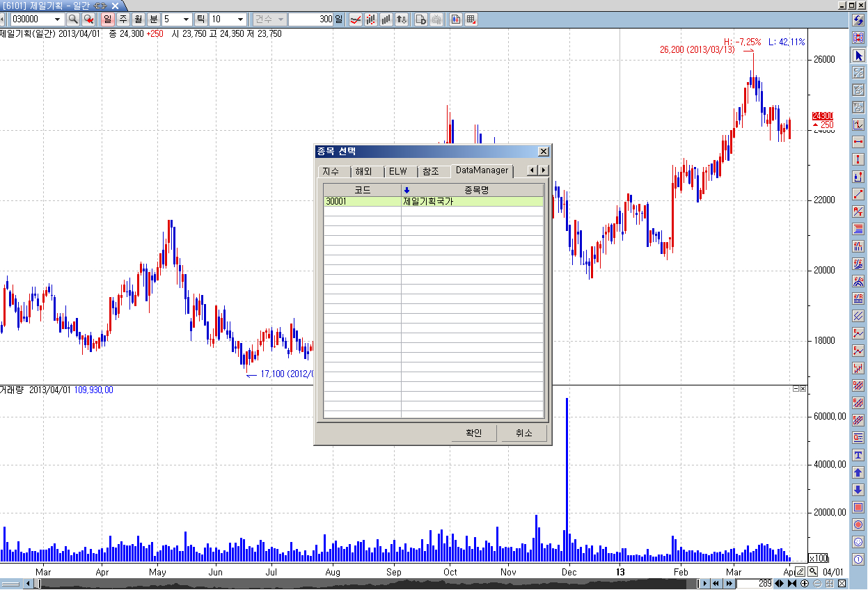The image size is (868, 590).
Task: Choose the diagonal trend line drawing tool
Action: coord(858,194)
